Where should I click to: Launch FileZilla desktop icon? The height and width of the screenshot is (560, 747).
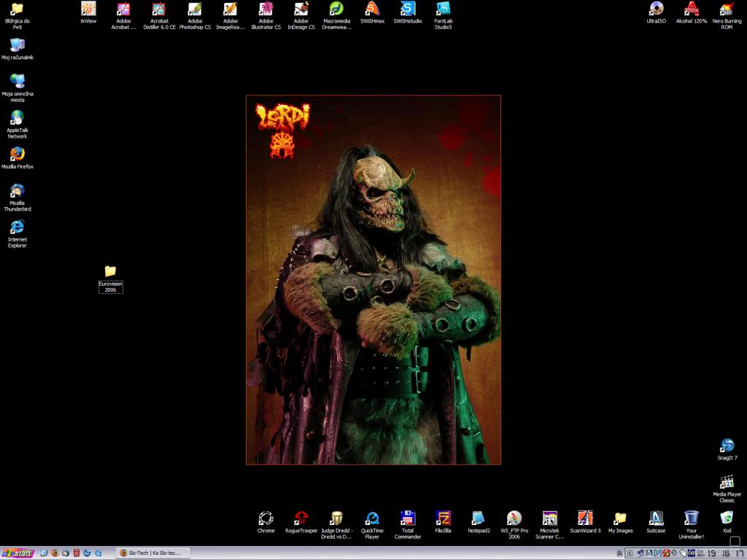(443, 522)
